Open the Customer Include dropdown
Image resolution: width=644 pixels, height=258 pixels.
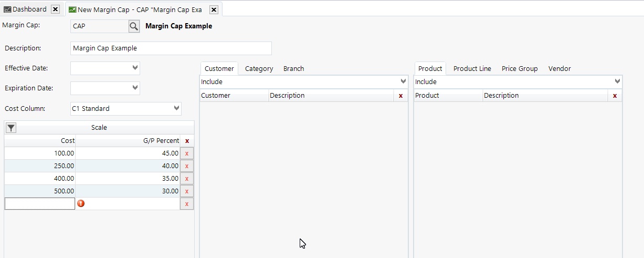403,81
